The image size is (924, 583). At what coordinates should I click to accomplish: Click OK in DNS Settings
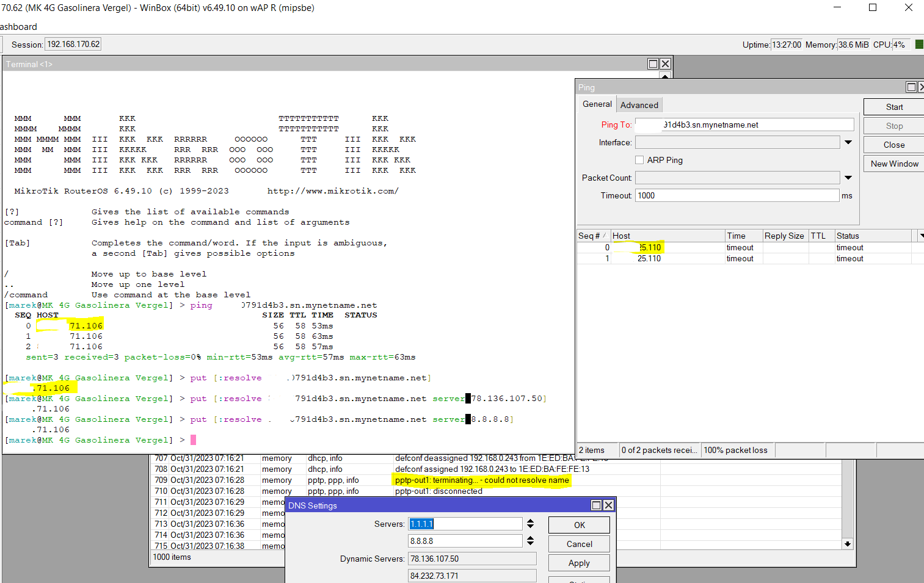coord(579,525)
